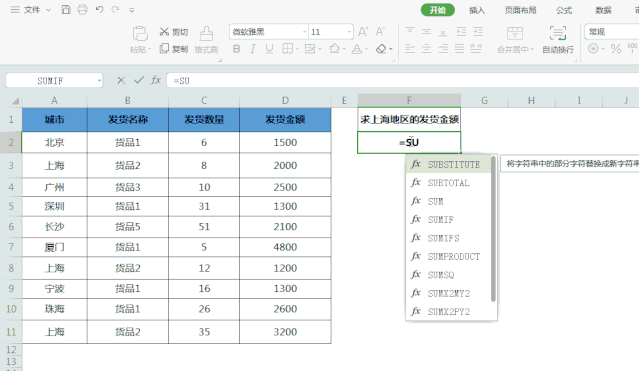Screen dimensions: 639x371
Task: Click the Print icon in quick access toolbar
Action: pos(82,9)
